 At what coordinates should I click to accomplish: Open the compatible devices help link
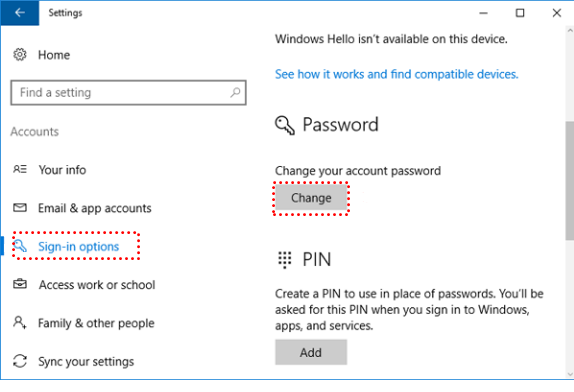(x=397, y=74)
